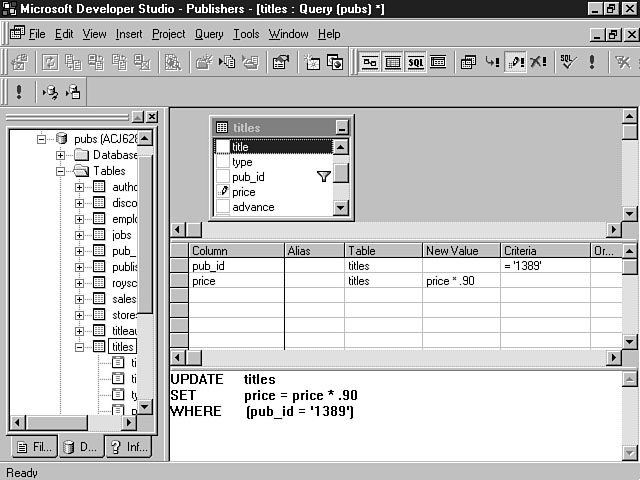
Task: Click the New Value cell containing price * .90
Action: [x=459, y=282]
